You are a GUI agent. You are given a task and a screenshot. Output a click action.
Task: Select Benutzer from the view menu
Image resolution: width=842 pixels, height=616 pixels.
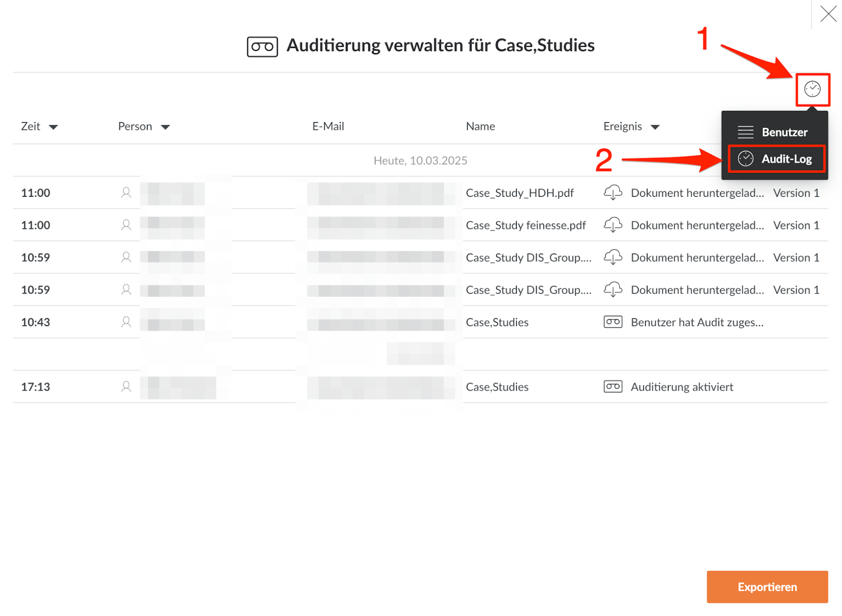point(774,132)
